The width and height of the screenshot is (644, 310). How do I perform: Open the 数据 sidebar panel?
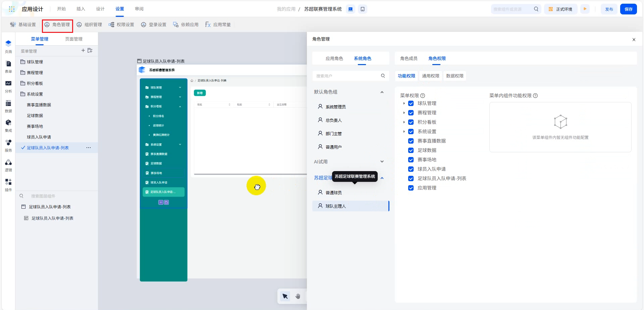8,106
